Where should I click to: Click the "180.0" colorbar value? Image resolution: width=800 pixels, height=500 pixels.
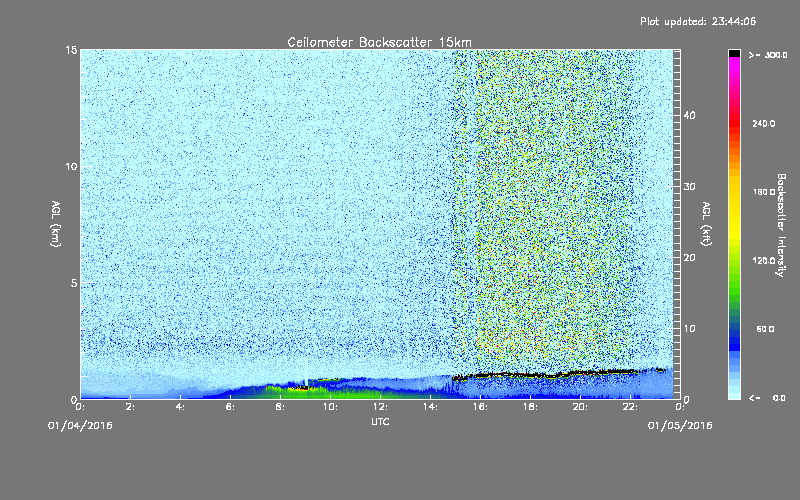pos(764,192)
